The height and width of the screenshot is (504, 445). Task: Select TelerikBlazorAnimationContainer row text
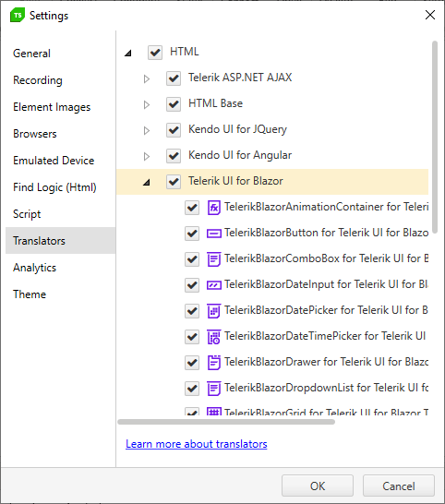pos(326,207)
